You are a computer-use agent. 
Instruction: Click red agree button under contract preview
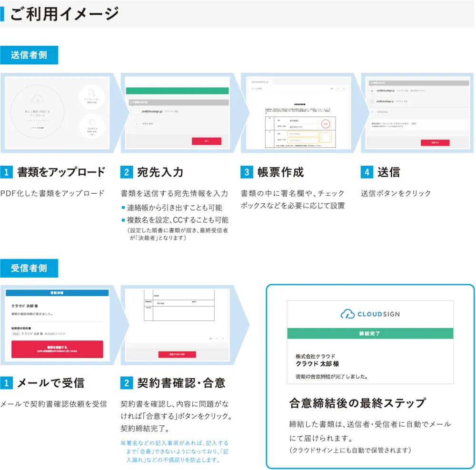click(177, 354)
